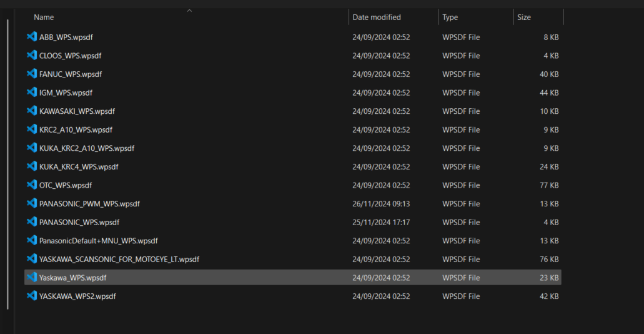Toggle the sort direction arrow above Name

tap(189, 11)
